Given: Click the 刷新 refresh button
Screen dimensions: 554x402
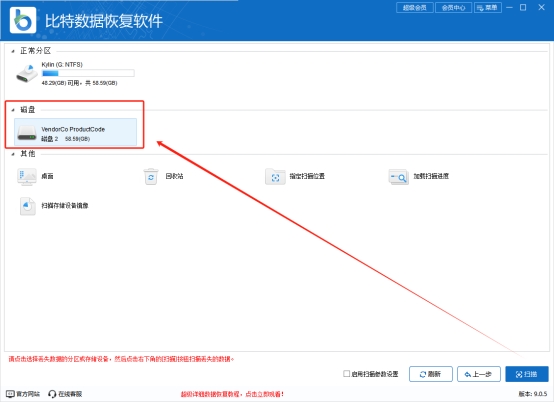Looking at the screenshot, I should pos(431,374).
